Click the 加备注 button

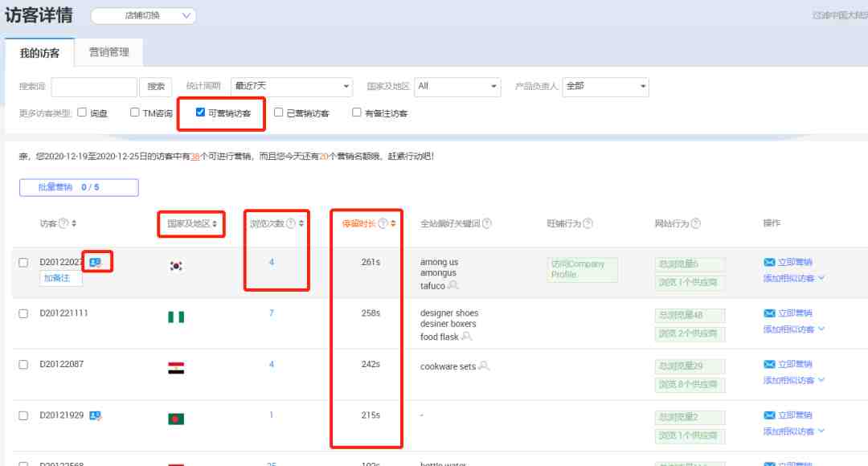pyautogui.click(x=60, y=278)
